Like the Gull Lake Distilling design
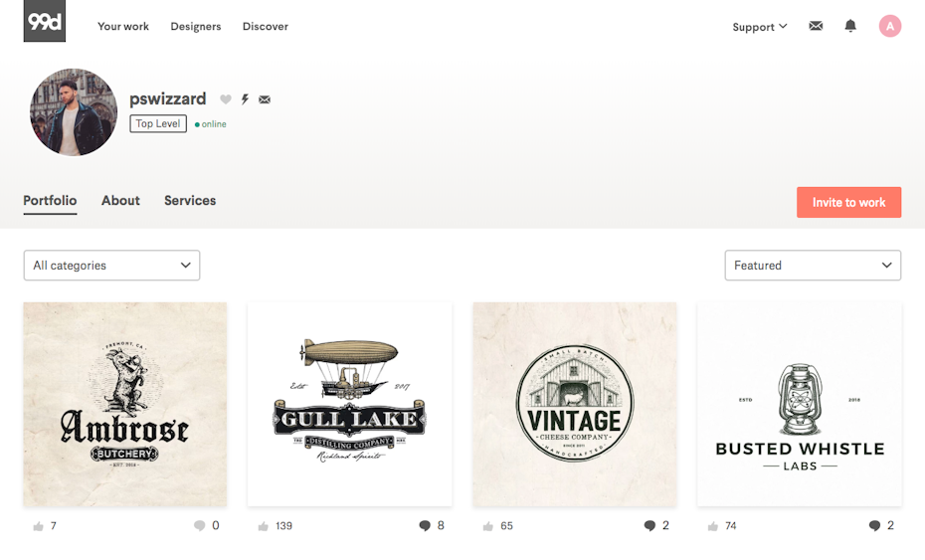 264,526
